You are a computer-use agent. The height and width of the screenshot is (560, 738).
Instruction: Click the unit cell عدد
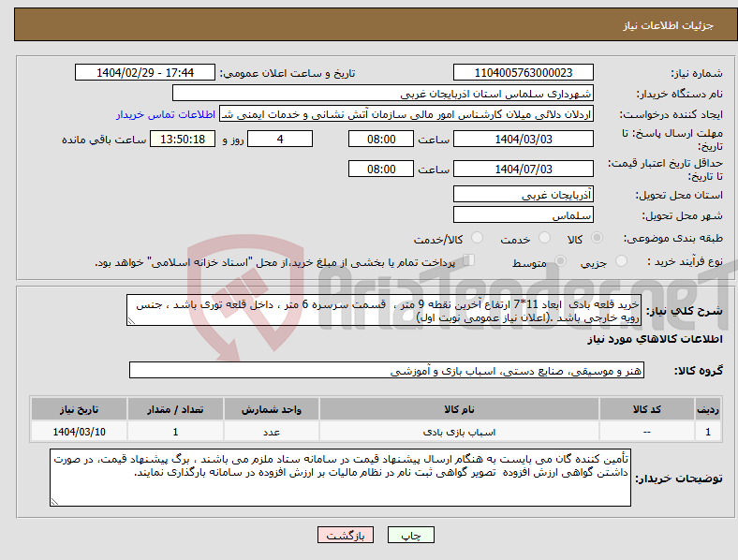pos(272,432)
